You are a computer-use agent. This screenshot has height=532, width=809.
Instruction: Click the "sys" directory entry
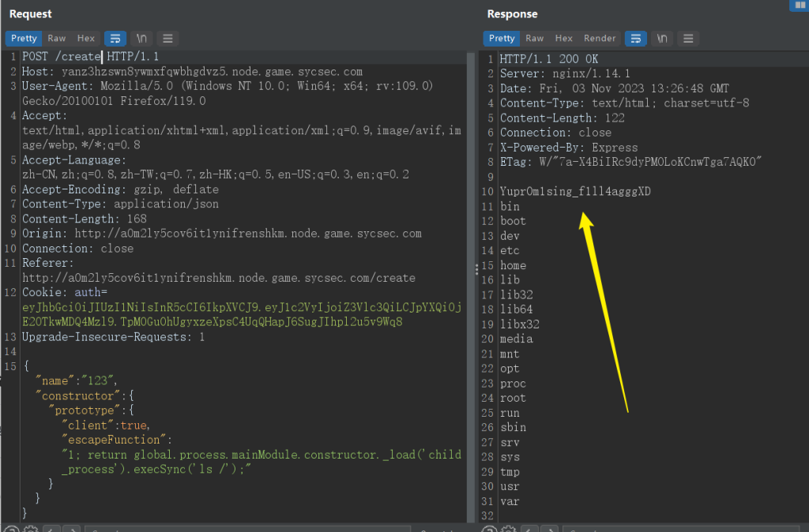coord(510,457)
